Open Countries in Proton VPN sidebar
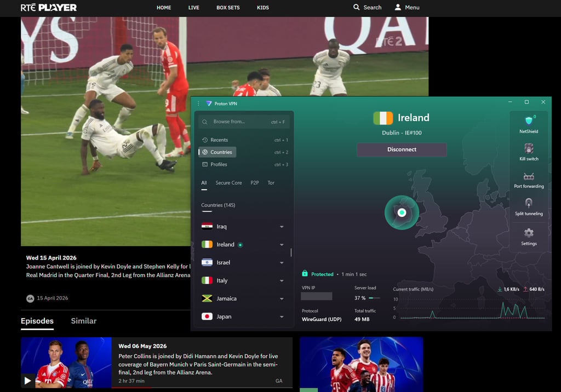This screenshot has height=392, width=561. click(217, 152)
